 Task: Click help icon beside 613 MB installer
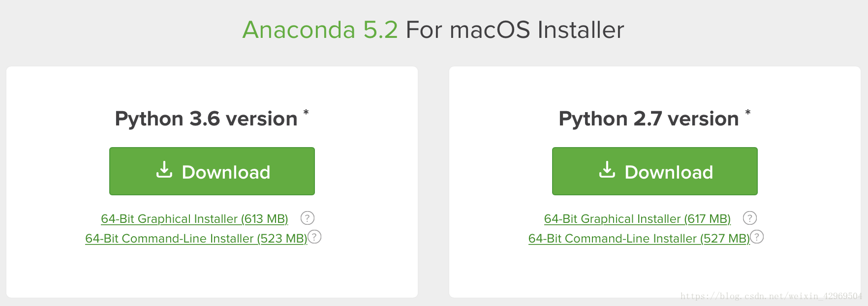(x=308, y=218)
